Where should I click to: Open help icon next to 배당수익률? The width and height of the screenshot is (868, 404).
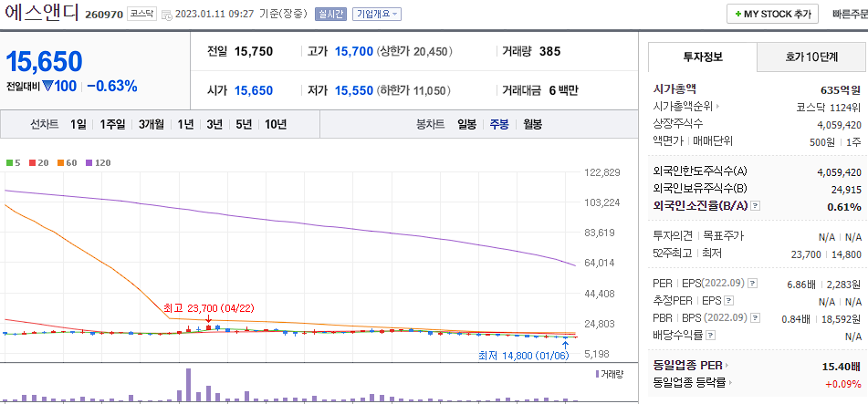pyautogui.click(x=711, y=336)
